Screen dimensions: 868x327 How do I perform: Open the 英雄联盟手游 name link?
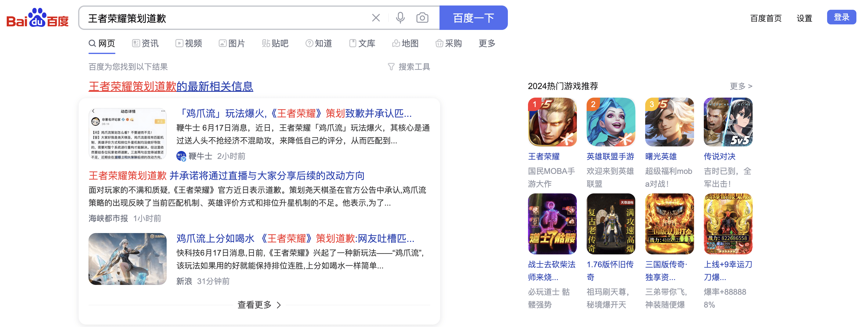coord(610,156)
